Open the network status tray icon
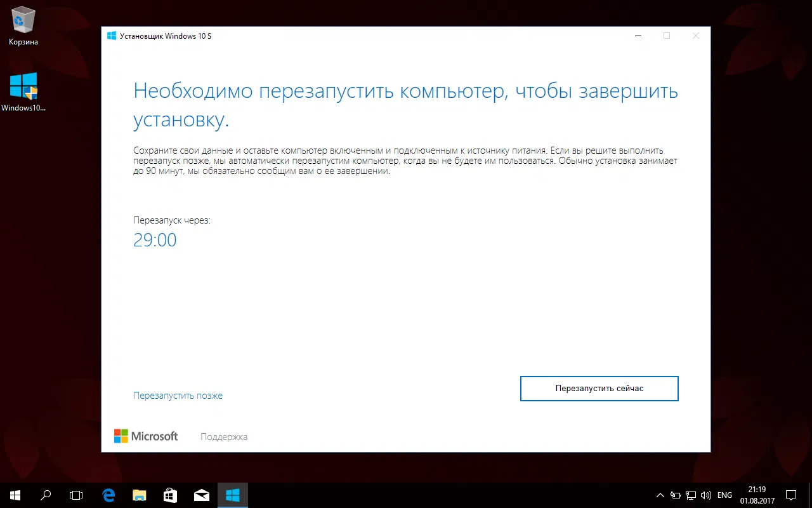This screenshot has height=508, width=812. click(690, 495)
